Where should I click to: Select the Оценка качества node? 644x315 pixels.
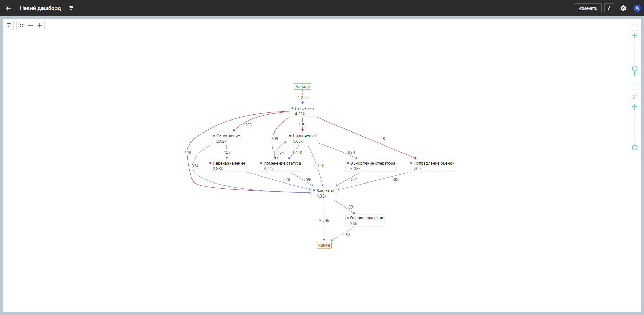click(x=365, y=221)
